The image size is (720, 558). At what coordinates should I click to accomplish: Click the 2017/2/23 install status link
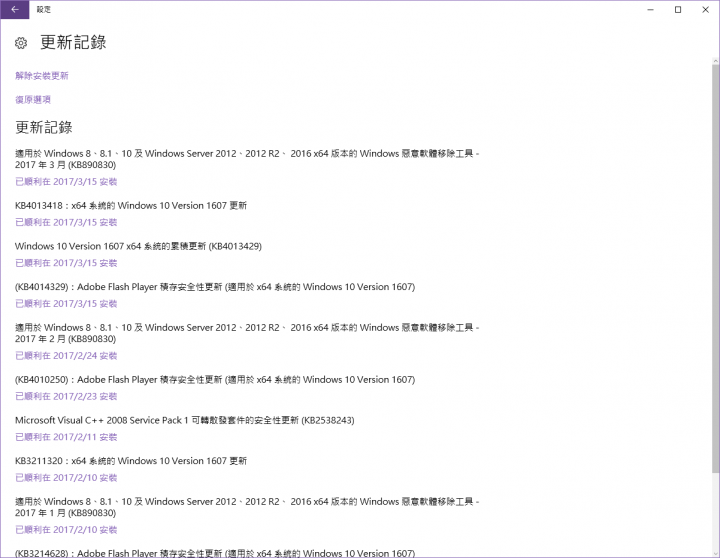tap(66, 396)
